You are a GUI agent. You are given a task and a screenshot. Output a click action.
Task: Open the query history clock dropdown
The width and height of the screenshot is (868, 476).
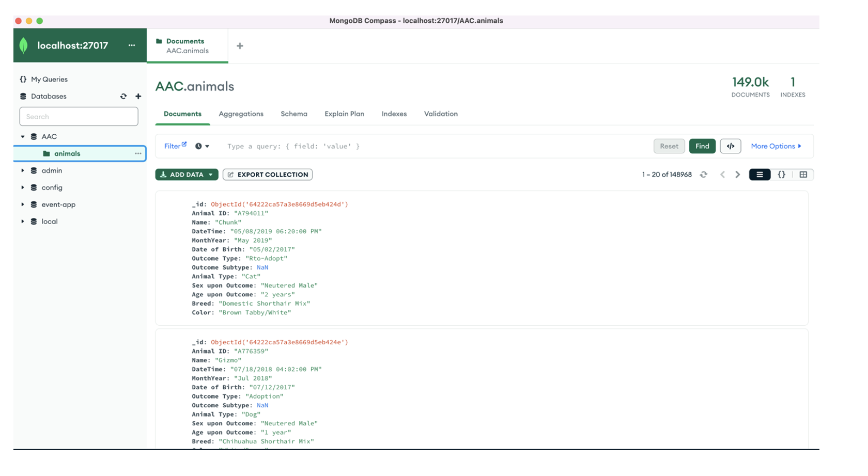tap(202, 147)
